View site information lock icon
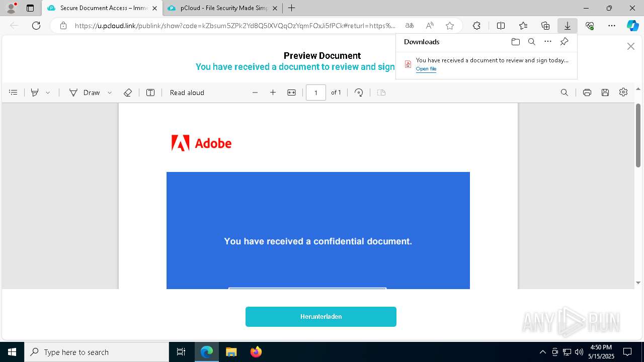Viewport: 644px width, 362px height. point(63,26)
